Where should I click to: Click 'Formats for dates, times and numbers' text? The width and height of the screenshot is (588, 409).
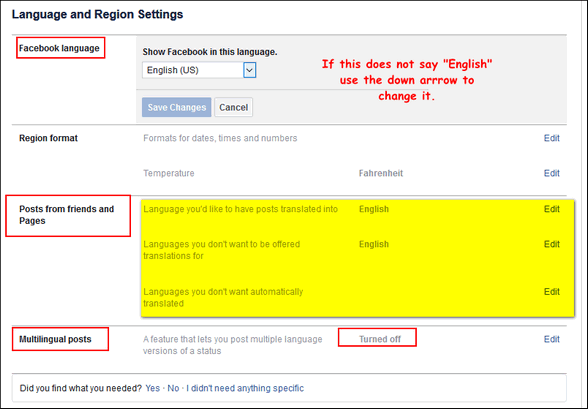[x=220, y=138]
